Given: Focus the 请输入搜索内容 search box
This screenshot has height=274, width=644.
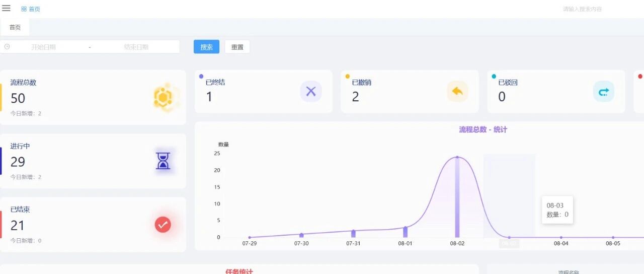Looking at the screenshot, I should pos(582,9).
